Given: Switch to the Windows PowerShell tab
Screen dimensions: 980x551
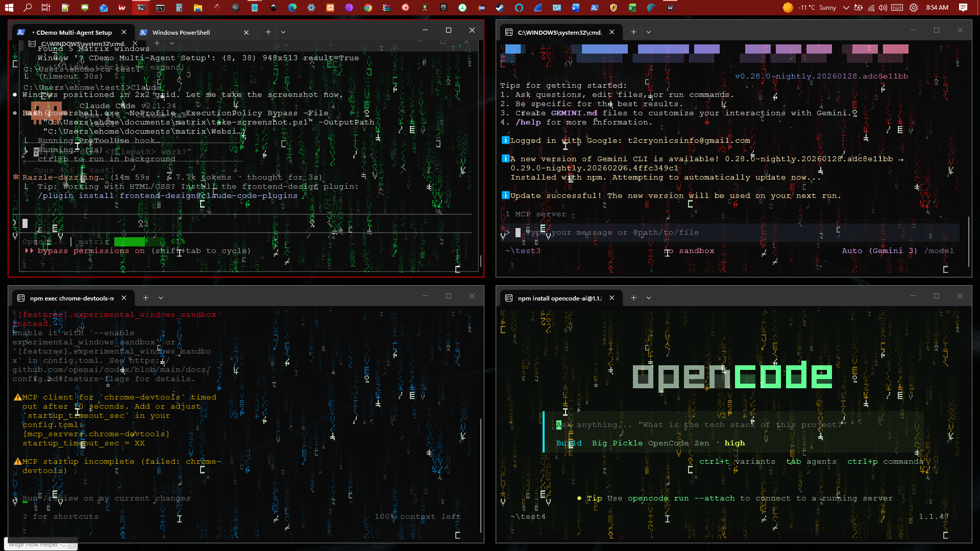Looking at the screenshot, I should 181,32.
